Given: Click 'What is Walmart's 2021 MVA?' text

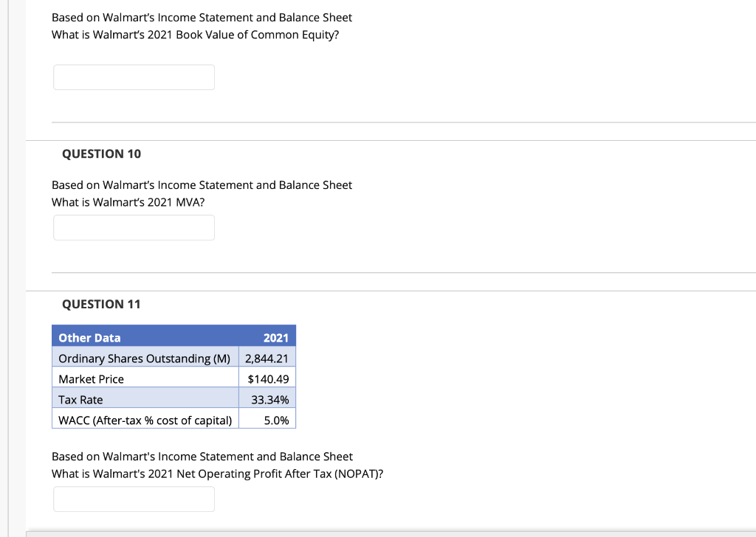Looking at the screenshot, I should click(x=128, y=202).
